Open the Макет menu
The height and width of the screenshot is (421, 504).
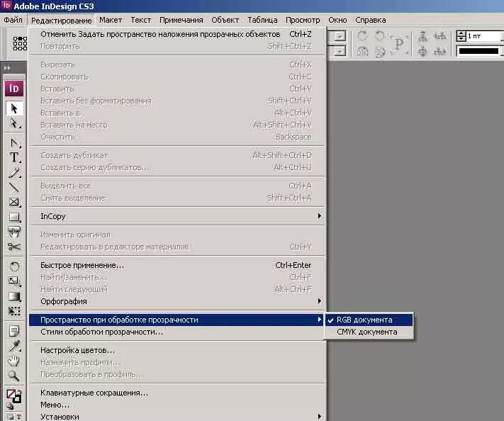[111, 20]
